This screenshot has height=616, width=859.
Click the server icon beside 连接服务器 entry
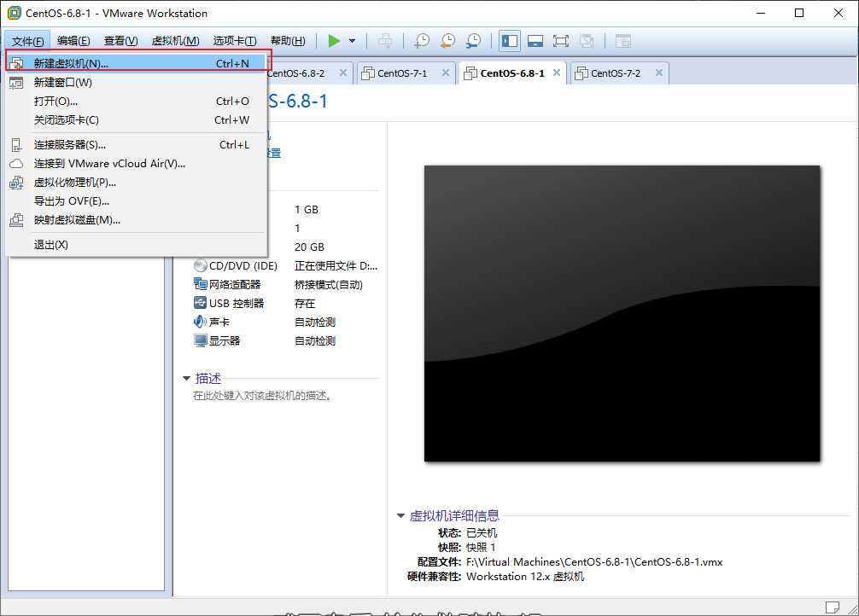click(16, 145)
